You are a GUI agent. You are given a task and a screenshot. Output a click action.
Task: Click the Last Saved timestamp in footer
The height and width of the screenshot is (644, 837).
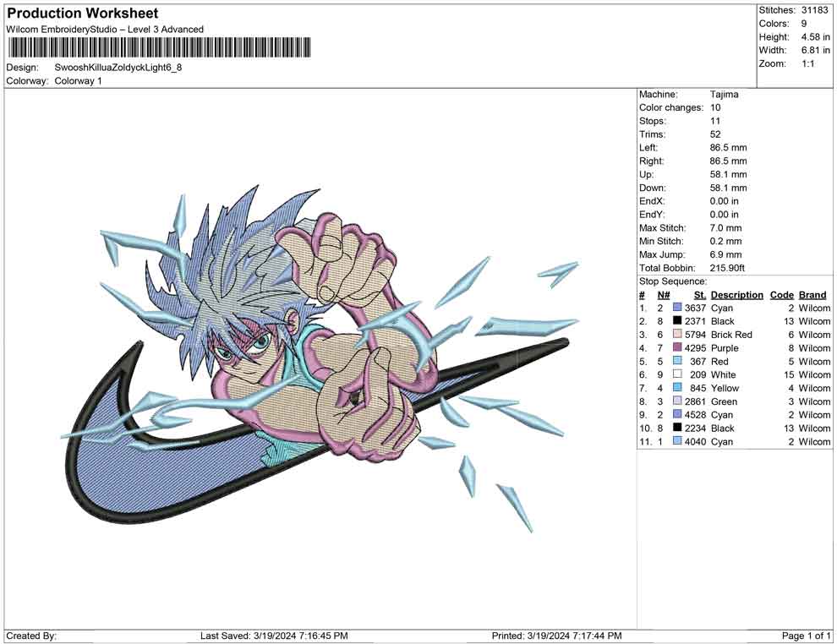(274, 636)
